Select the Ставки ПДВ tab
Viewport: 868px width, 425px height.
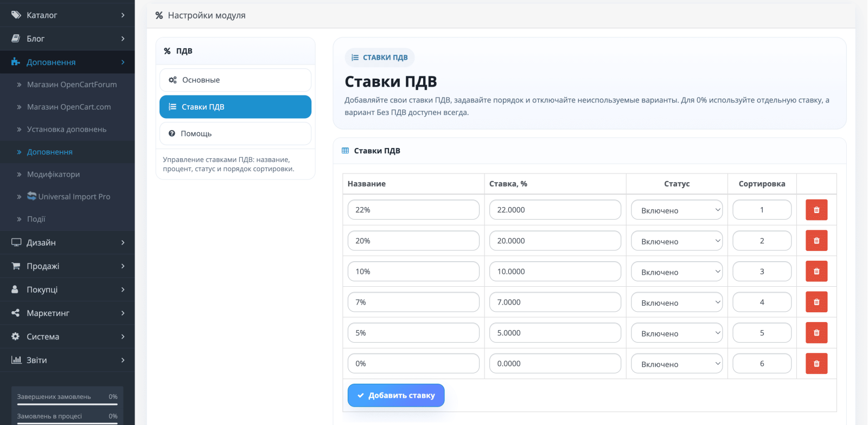(235, 107)
